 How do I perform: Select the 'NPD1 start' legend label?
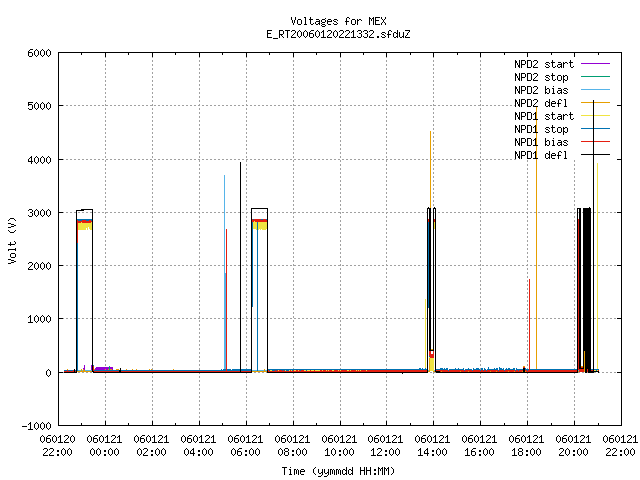point(544,116)
